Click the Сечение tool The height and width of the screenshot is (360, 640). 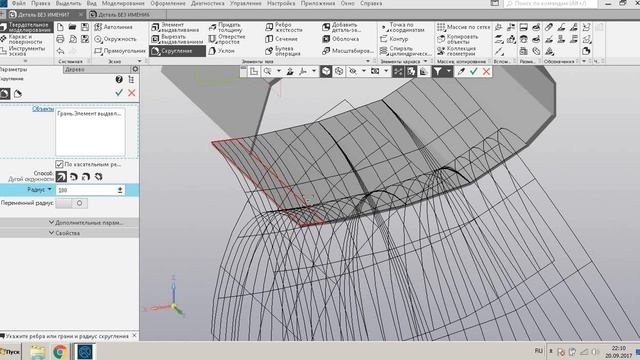(281, 39)
